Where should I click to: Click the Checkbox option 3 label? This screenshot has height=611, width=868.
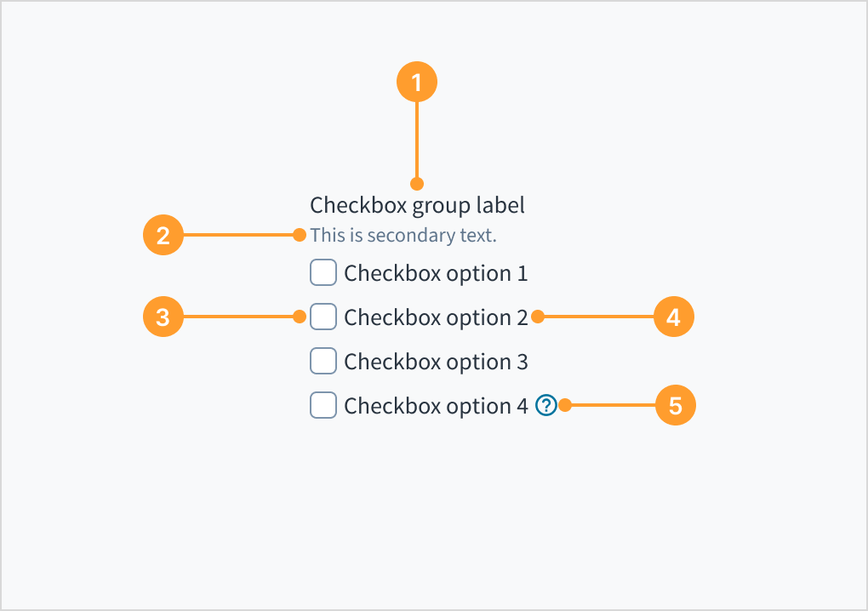(435, 361)
